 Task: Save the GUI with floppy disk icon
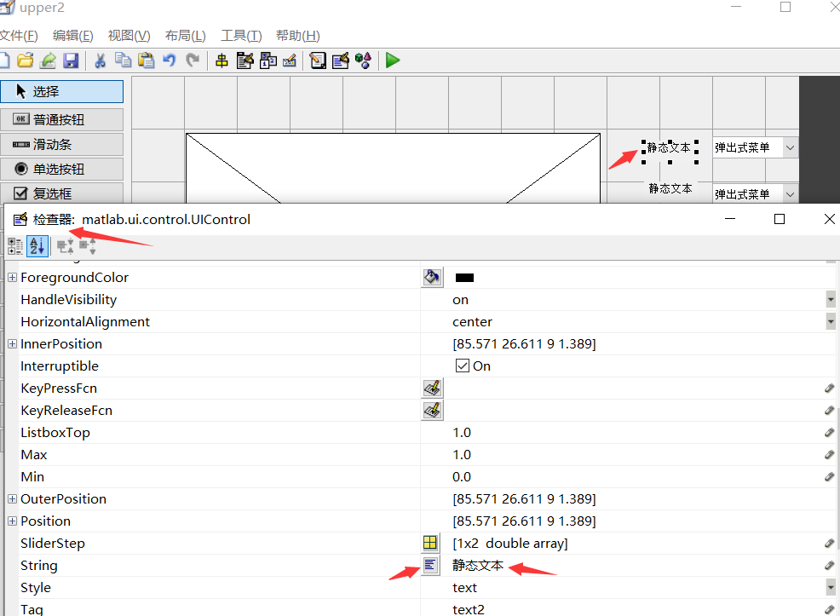pyautogui.click(x=71, y=60)
